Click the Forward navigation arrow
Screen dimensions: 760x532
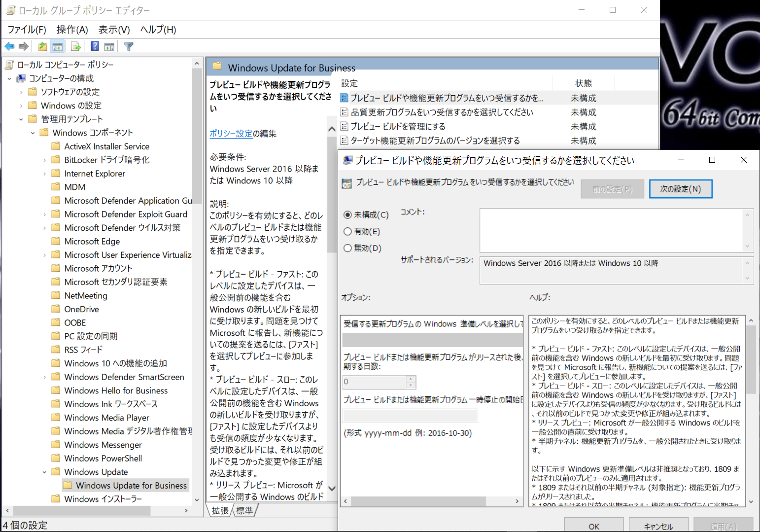tap(23, 46)
